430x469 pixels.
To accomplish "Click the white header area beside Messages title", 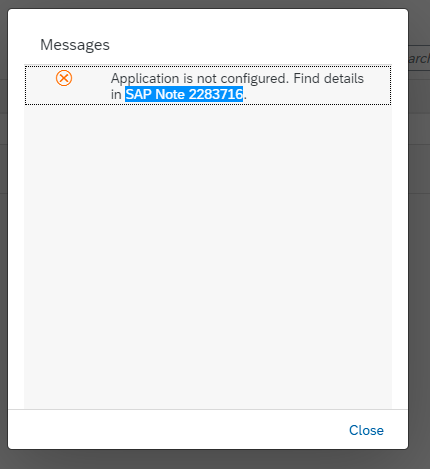I will coord(253,45).
